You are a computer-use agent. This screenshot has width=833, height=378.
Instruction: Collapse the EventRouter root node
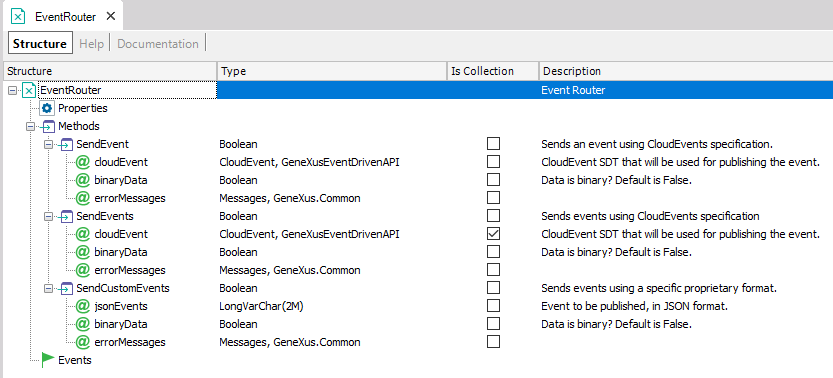(13, 91)
